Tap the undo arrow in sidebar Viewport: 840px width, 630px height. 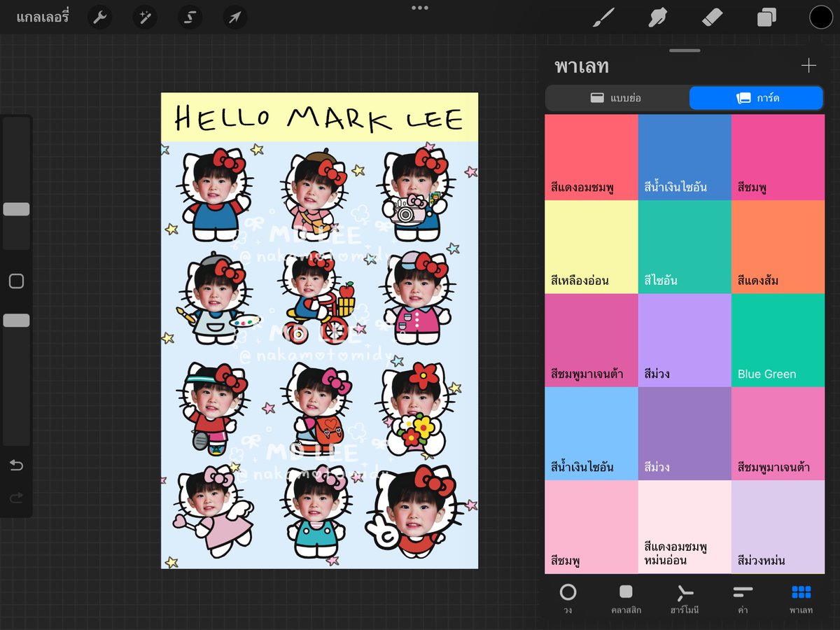point(16,465)
